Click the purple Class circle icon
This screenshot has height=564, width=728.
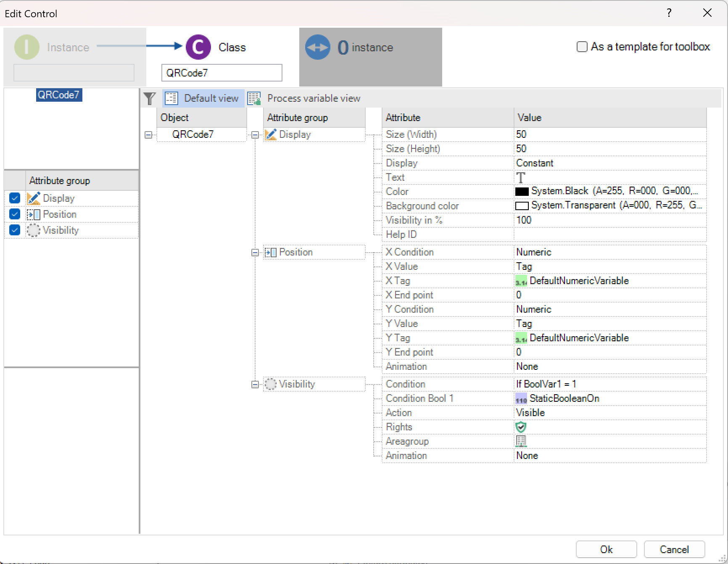[x=198, y=47]
